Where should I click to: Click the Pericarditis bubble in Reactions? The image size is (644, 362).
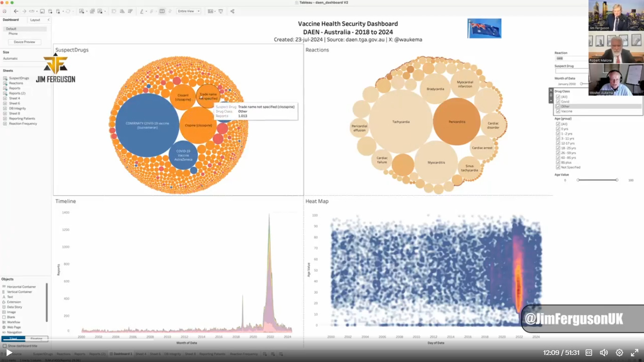[457, 122]
